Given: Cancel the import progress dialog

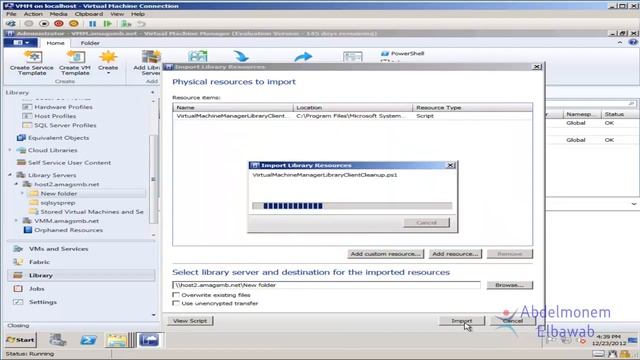Looking at the screenshot, I should [427, 222].
